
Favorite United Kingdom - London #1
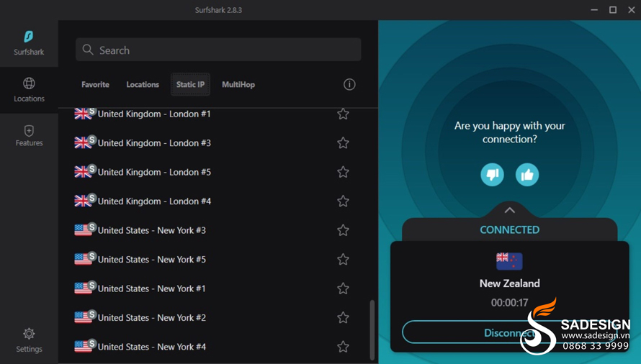click(x=343, y=114)
